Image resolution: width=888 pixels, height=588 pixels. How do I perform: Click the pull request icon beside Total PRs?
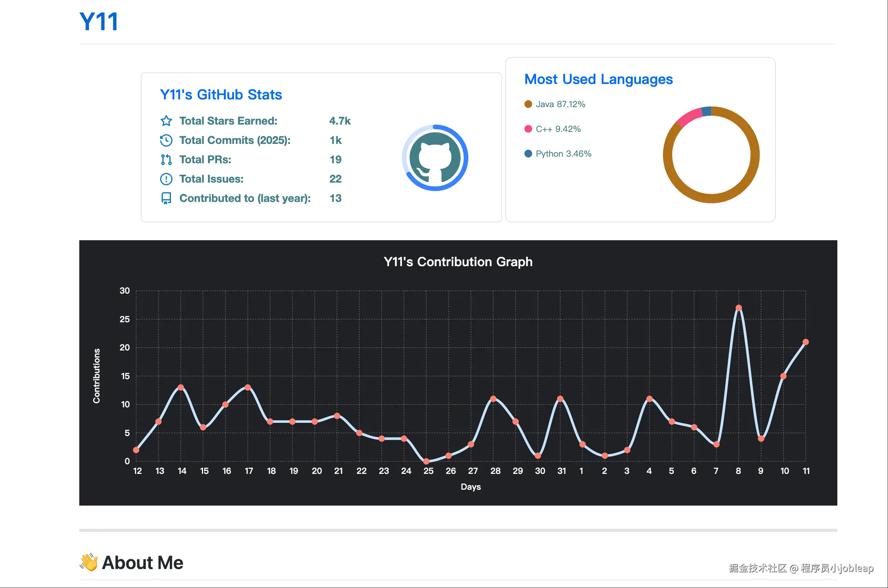(x=166, y=159)
